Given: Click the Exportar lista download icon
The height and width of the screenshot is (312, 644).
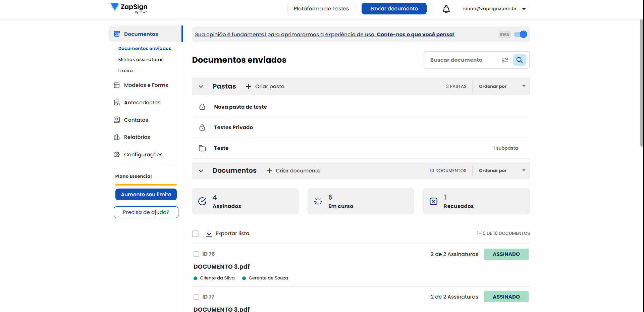Looking at the screenshot, I should [209, 233].
